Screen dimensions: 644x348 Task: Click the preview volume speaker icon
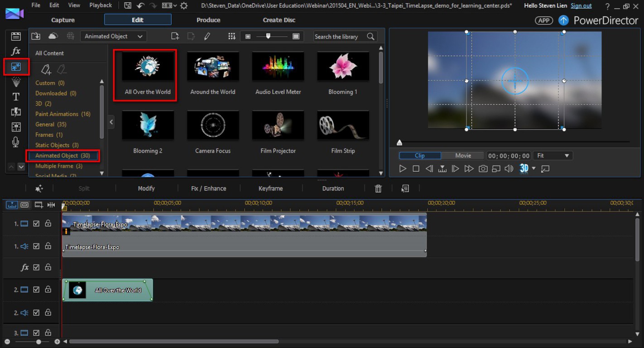pyautogui.click(x=509, y=169)
